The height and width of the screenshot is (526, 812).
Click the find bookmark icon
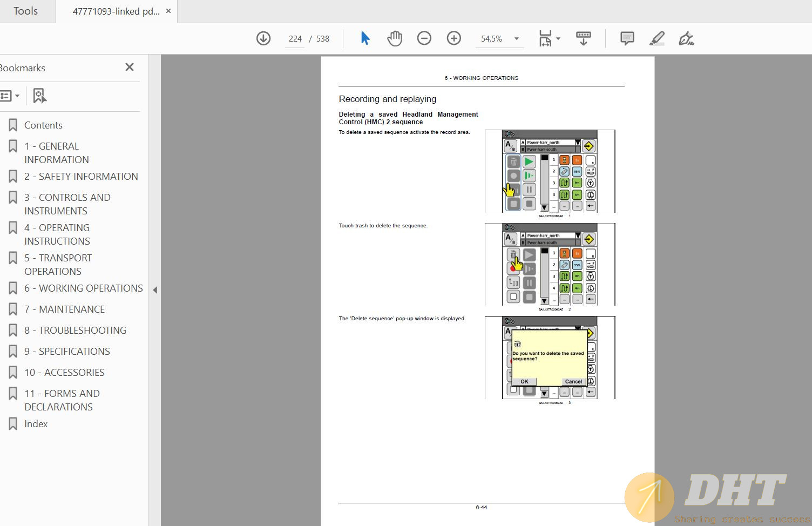[x=39, y=96]
